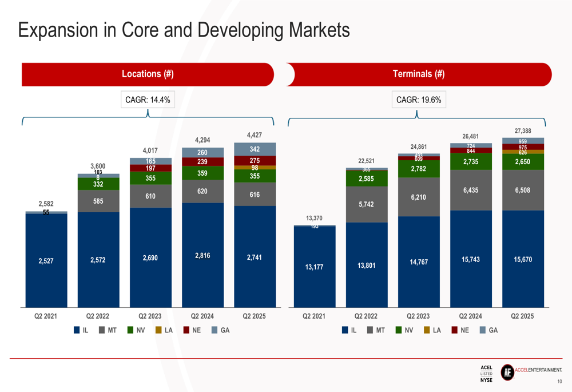Select the CAGR: 19.6% label box

(419, 100)
